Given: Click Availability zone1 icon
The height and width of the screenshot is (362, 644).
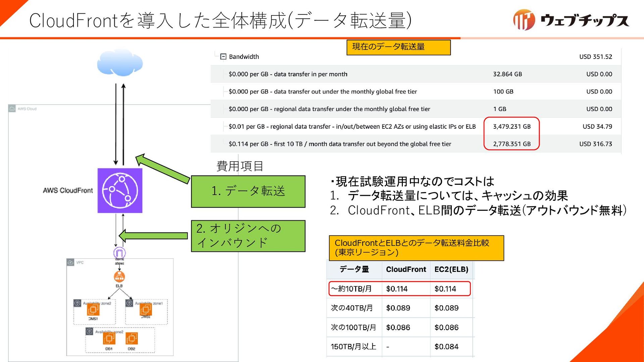Looking at the screenshot, I should (129, 303).
